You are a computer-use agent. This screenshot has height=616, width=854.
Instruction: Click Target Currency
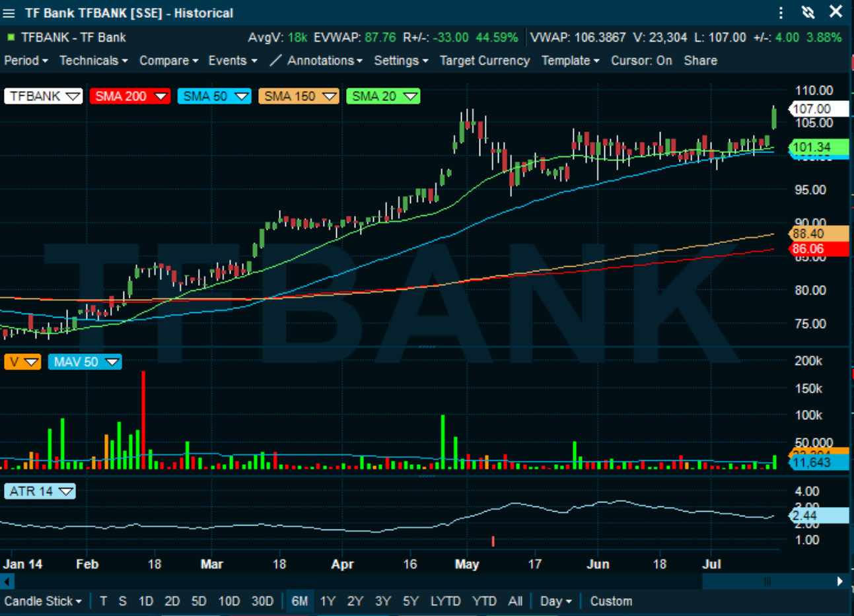[485, 61]
